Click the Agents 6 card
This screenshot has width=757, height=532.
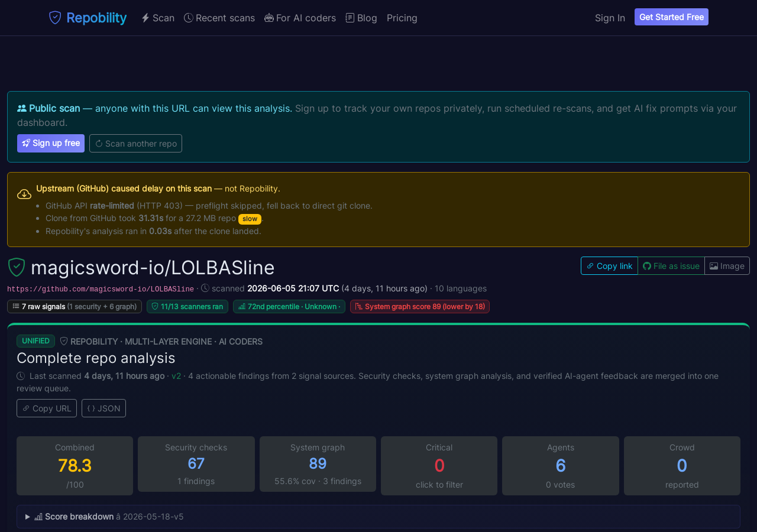click(x=561, y=466)
